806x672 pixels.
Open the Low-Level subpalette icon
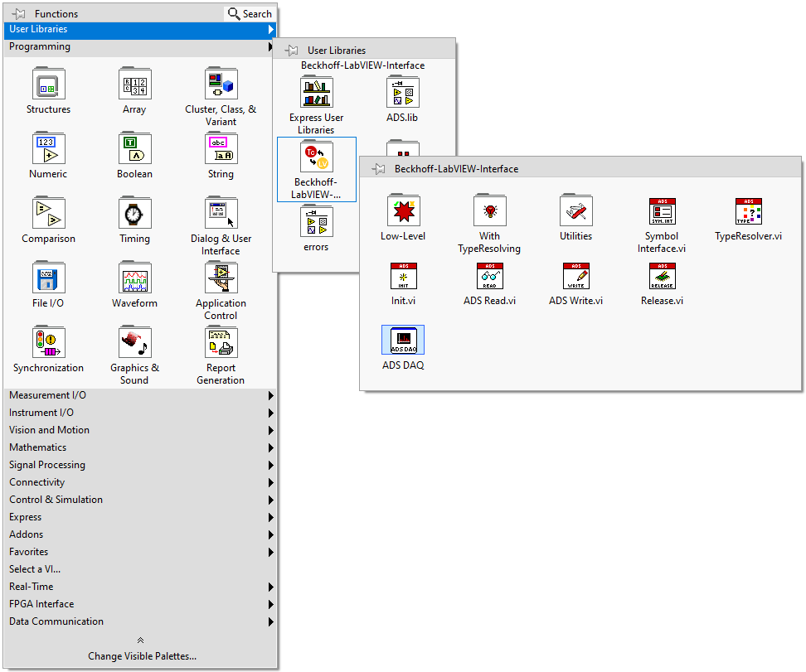[403, 211]
